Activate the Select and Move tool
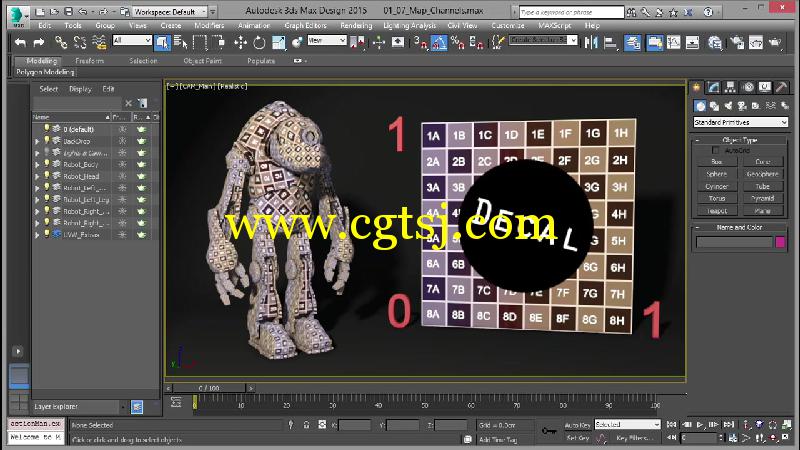Image resolution: width=800 pixels, height=450 pixels. (240, 43)
